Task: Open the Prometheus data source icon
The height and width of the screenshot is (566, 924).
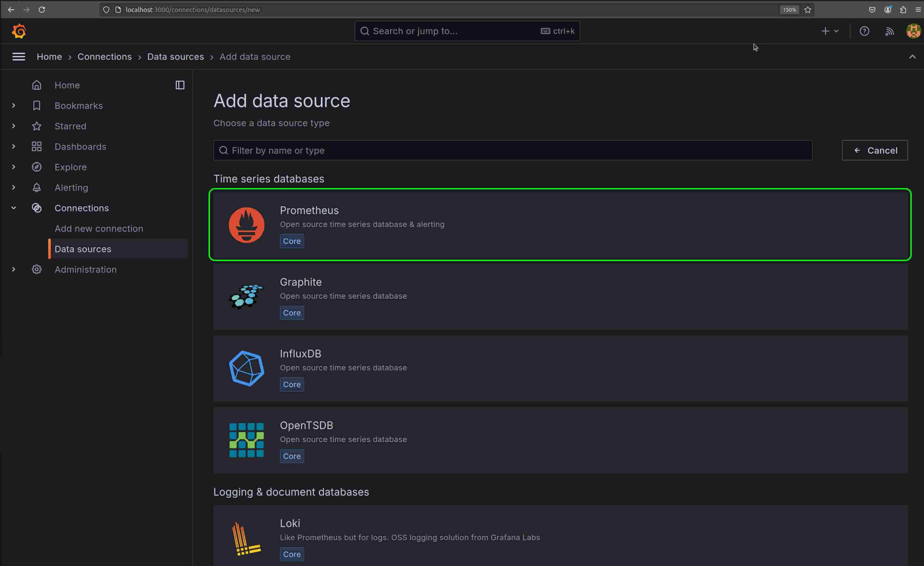Action: (246, 224)
